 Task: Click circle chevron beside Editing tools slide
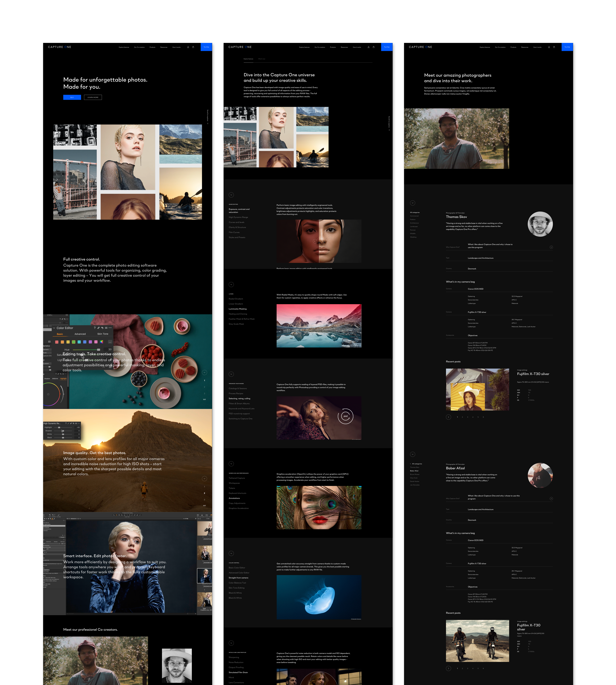click(204, 373)
